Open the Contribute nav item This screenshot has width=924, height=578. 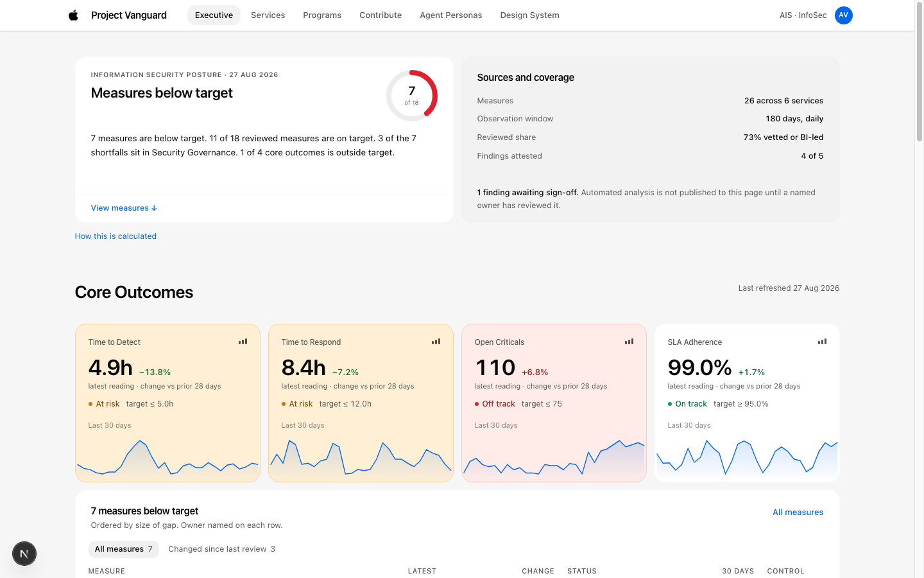pyautogui.click(x=381, y=15)
